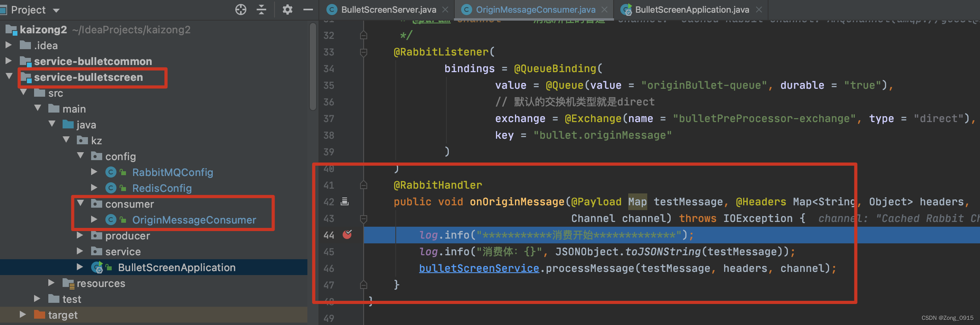Click the BulletScreenApplication run-class icon
The height and width of the screenshot is (325, 980).
click(x=97, y=268)
